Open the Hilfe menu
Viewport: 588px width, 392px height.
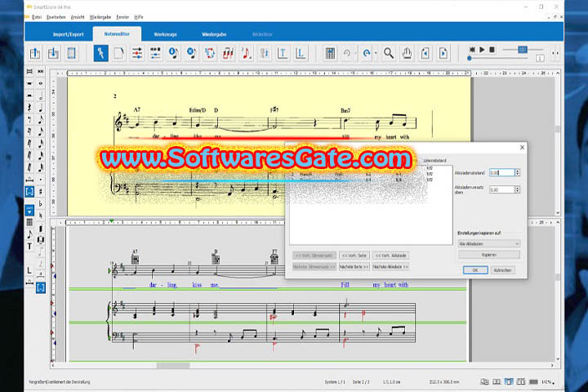[x=139, y=17]
